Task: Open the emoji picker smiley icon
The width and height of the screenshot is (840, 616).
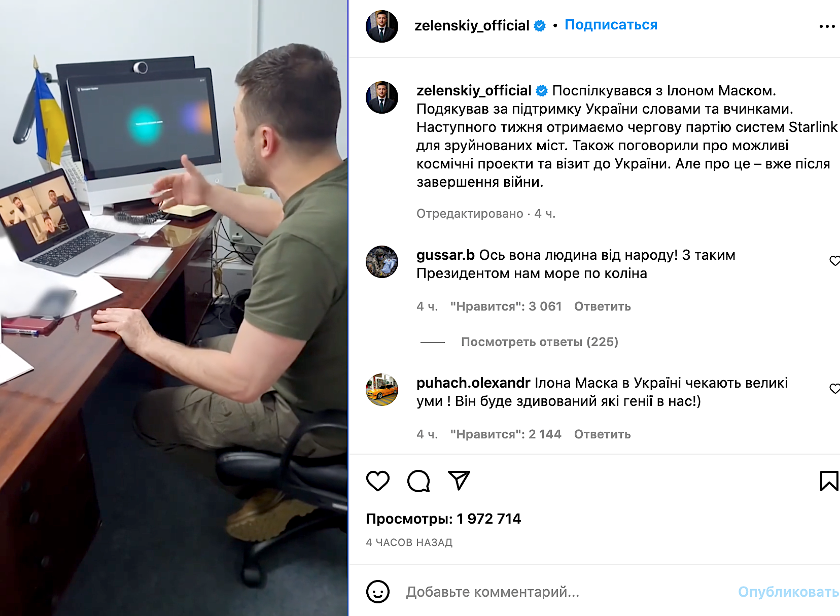Action: point(377,592)
